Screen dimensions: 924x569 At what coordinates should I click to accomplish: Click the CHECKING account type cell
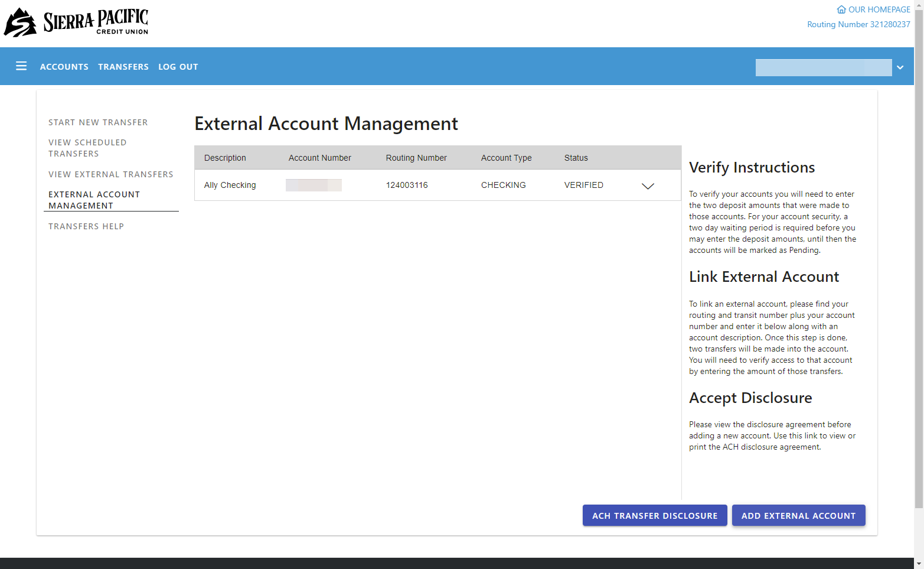(504, 185)
